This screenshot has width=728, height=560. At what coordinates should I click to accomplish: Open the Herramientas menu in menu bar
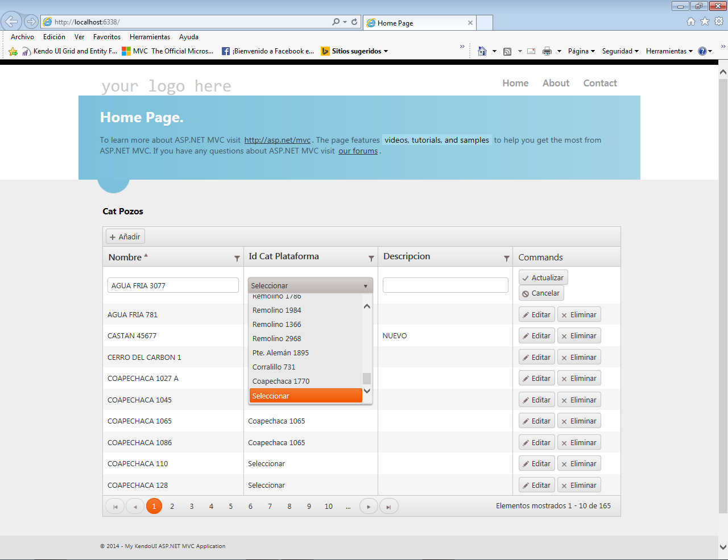[x=150, y=37]
